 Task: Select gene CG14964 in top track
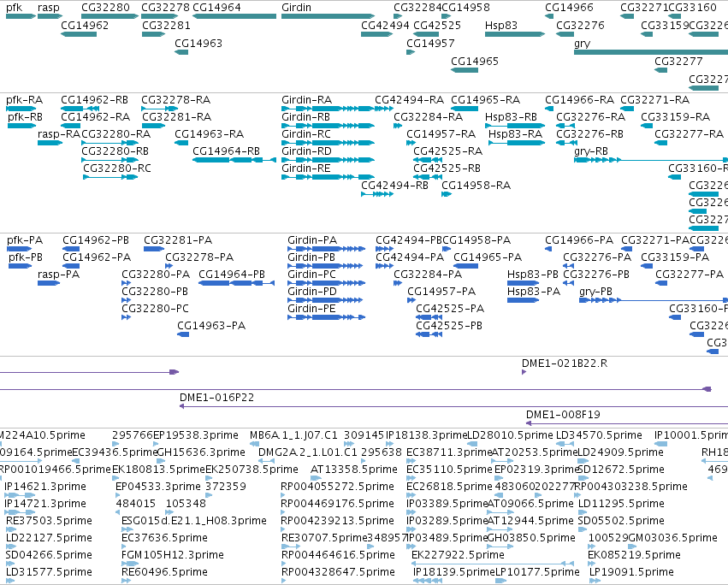point(216,8)
